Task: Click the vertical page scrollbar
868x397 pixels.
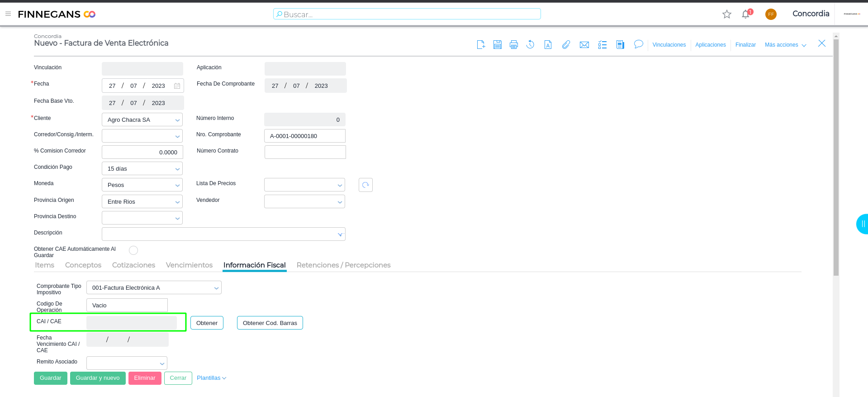Action: (836, 158)
